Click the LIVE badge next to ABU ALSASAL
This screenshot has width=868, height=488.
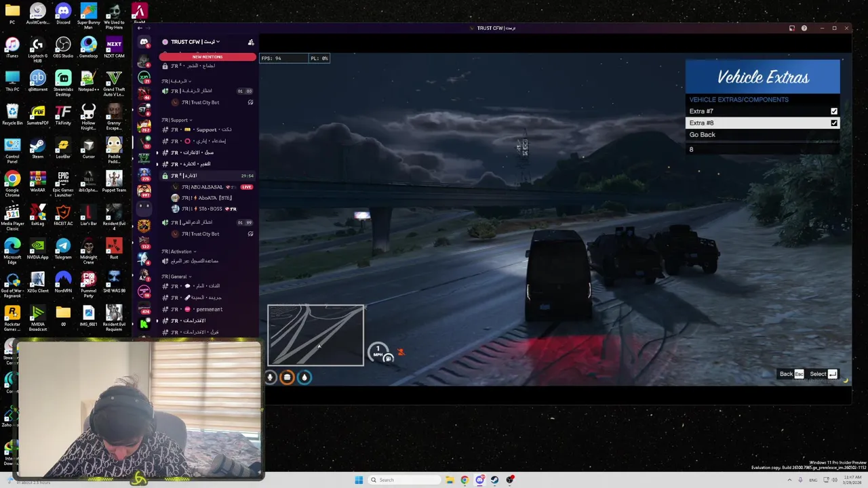point(246,187)
